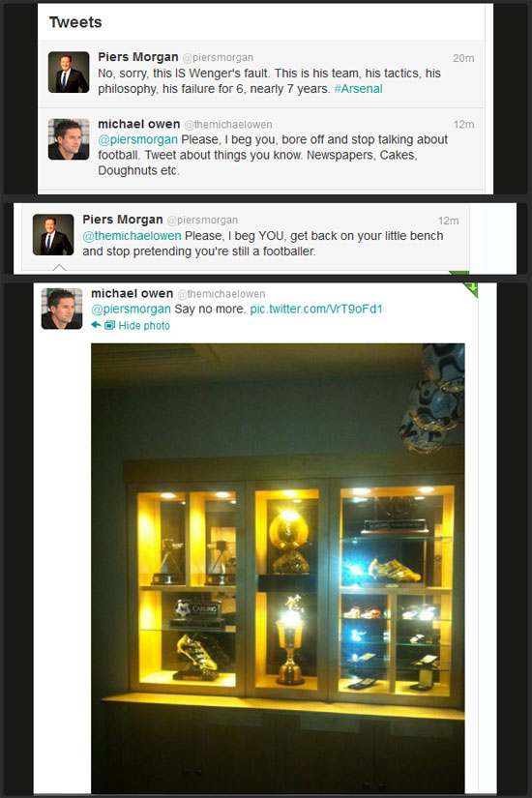Click the @piersmorgan mention before Say no more
Viewport: 532px width, 798px height.
pyautogui.click(x=131, y=309)
